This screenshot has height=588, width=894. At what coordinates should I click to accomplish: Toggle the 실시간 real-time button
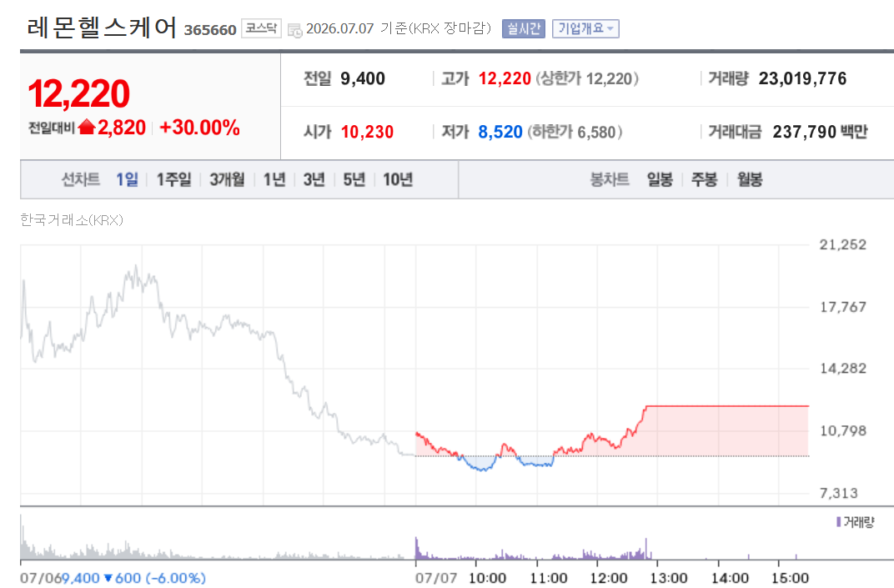[x=524, y=28]
